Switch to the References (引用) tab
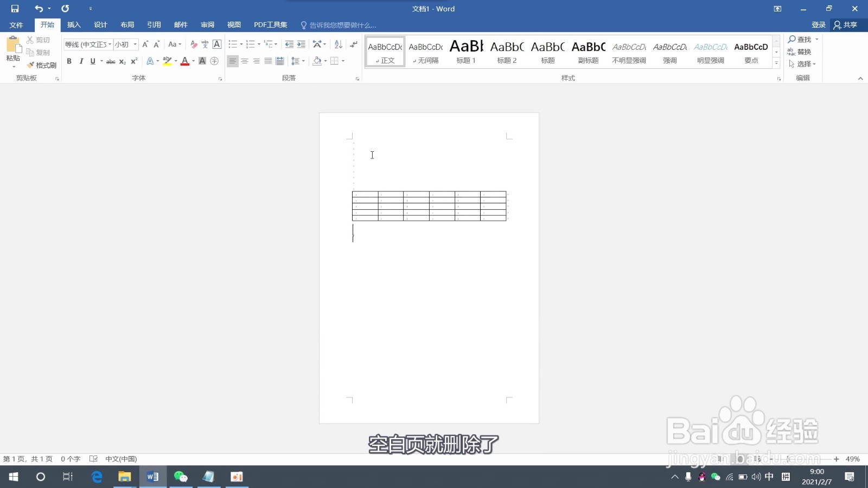 154,25
